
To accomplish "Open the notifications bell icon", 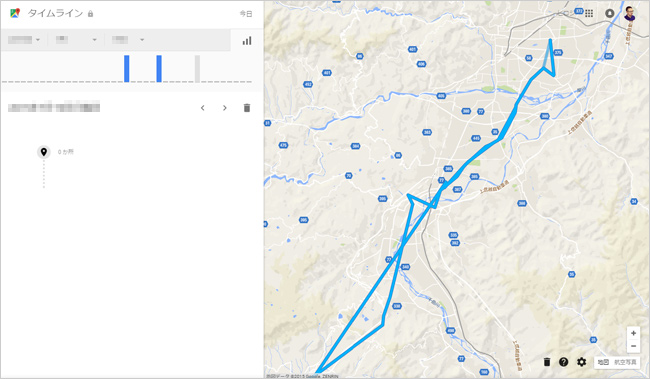I will 609,13.
